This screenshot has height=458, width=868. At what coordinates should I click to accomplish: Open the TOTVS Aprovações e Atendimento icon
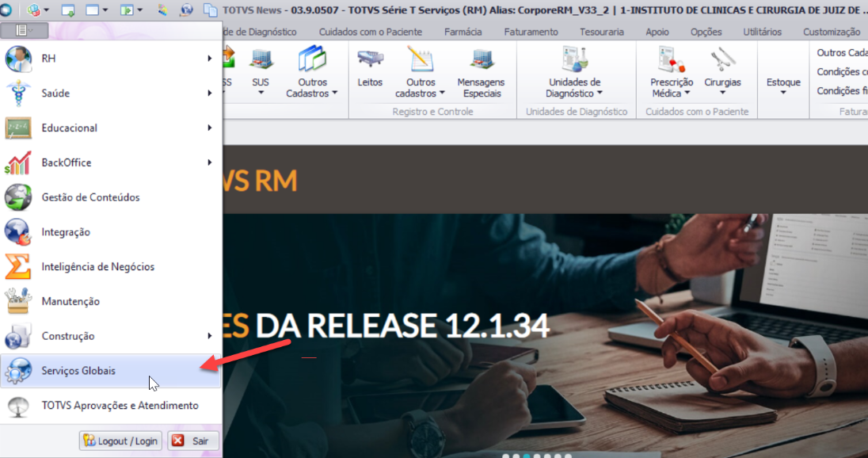[x=18, y=406]
